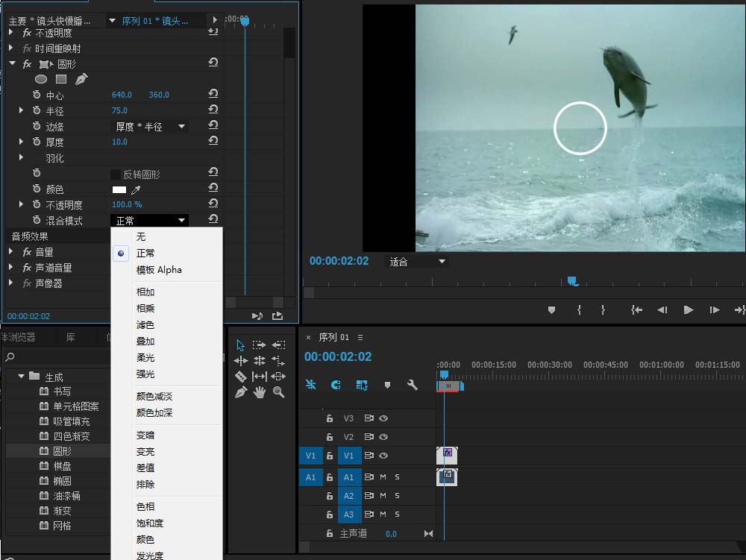The width and height of the screenshot is (746, 560).
Task: Toggle linked selection in timeline
Action: 362,385
